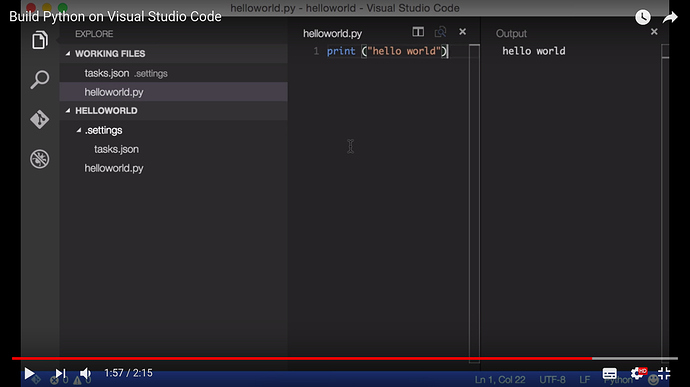Split the helloworld.py editor
690x387 pixels.
tap(418, 32)
